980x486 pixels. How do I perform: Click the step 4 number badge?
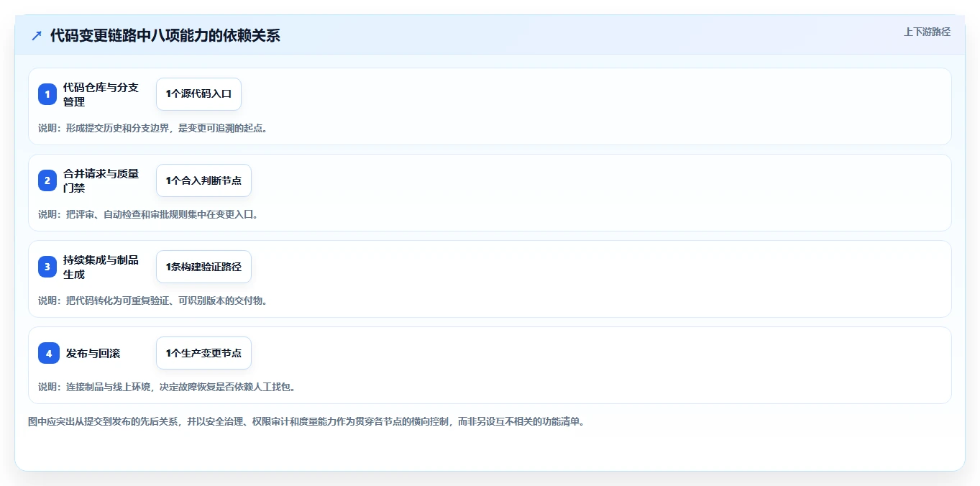49,353
